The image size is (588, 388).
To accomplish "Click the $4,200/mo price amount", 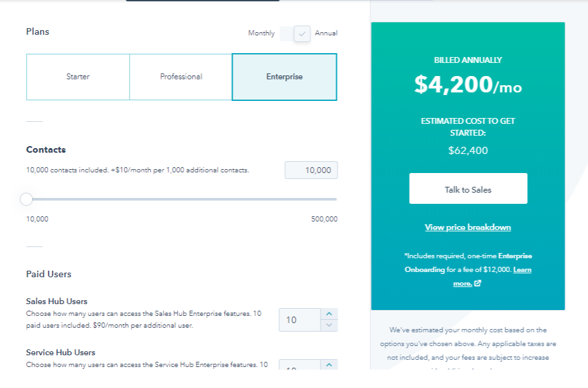I will [467, 85].
